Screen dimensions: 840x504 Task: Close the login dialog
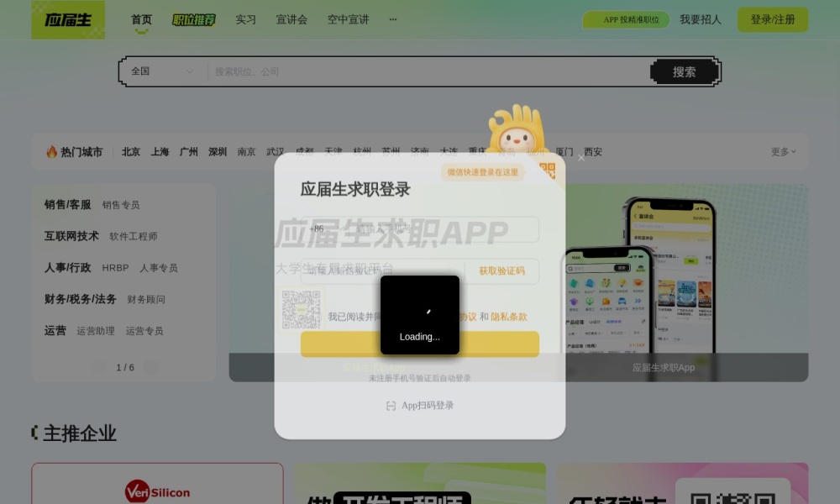pos(581,157)
